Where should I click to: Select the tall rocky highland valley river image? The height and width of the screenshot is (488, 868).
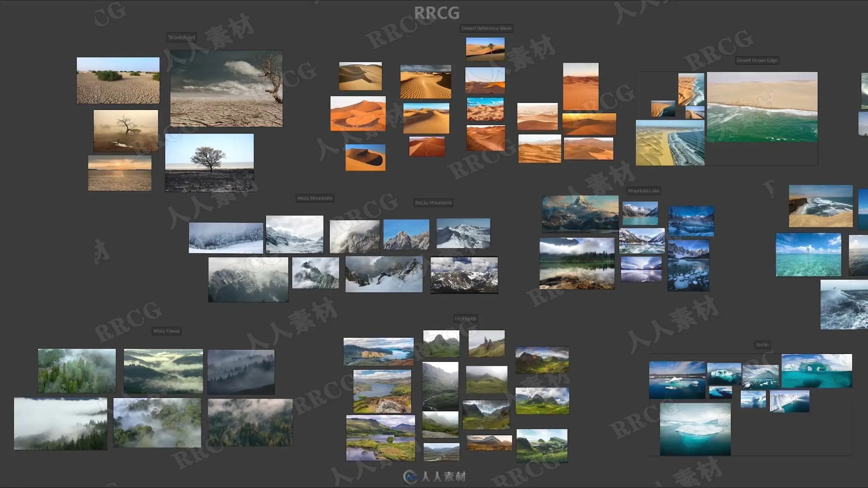click(440, 386)
